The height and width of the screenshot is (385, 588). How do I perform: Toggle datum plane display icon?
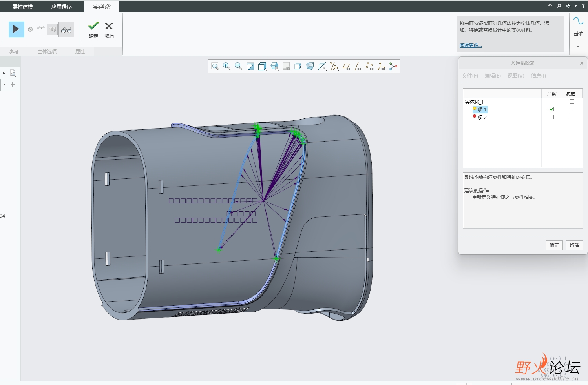point(346,67)
